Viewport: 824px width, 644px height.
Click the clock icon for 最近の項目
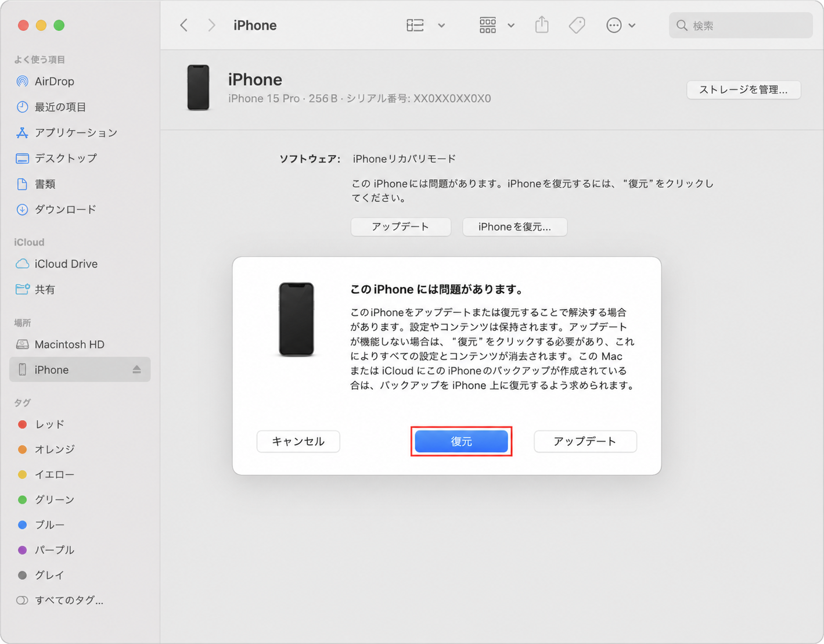click(22, 107)
